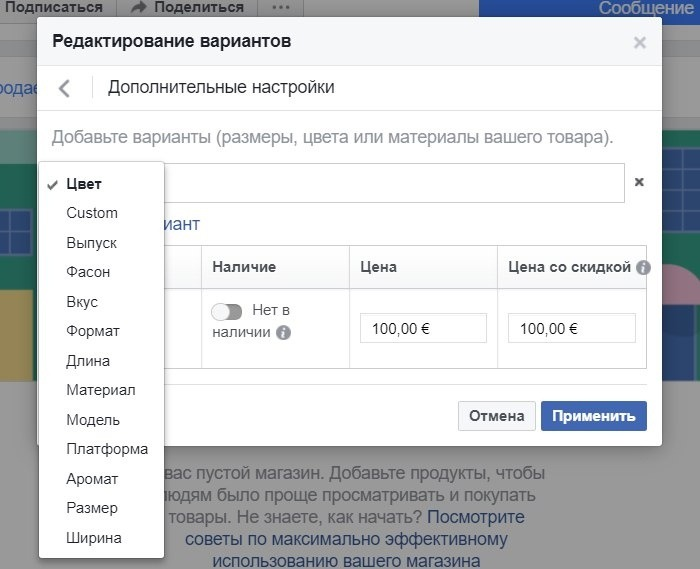Remove the variant with the x icon

pos(639,182)
